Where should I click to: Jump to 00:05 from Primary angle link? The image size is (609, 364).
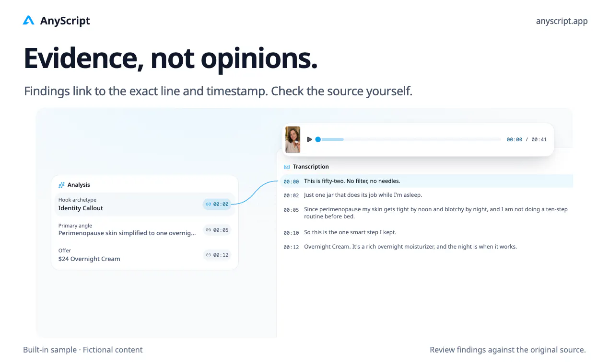pos(217,230)
